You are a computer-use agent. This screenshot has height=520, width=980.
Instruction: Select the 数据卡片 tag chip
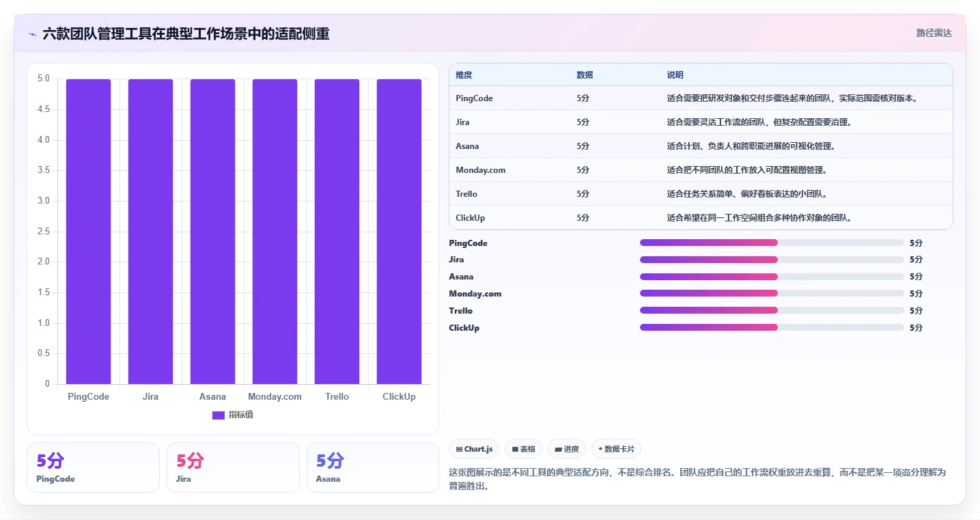point(616,449)
